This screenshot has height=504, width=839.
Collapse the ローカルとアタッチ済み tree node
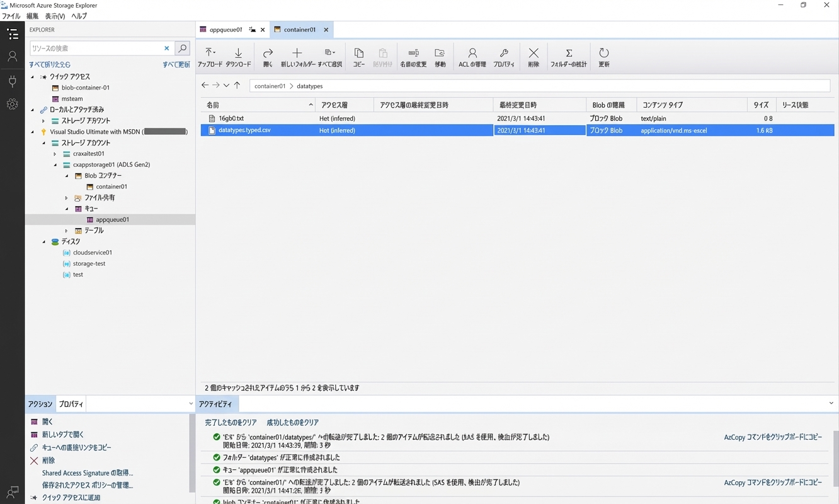33,110
